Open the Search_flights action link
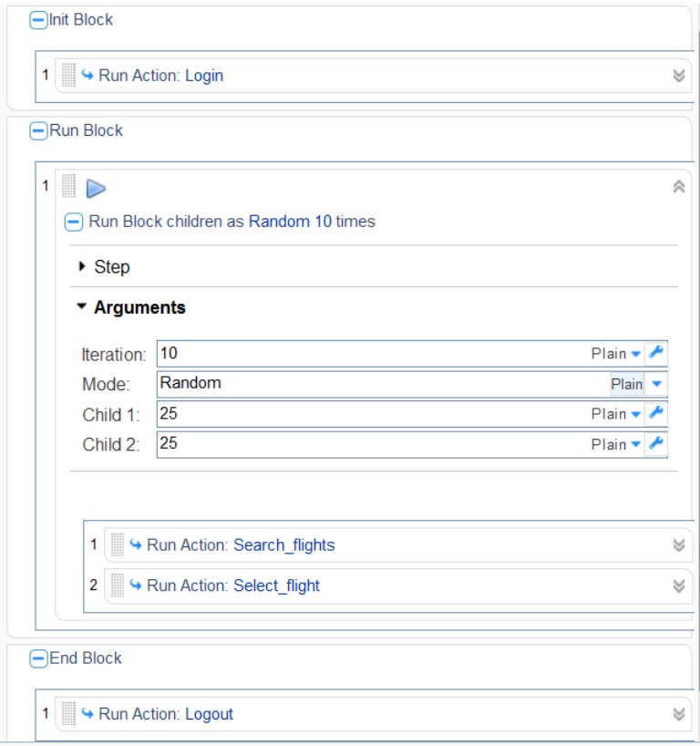The height and width of the screenshot is (746, 700). (283, 545)
